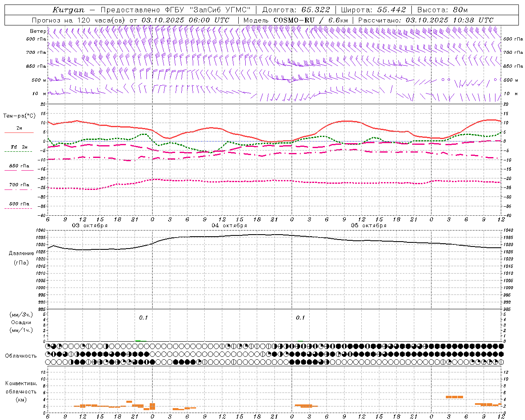Image resolution: width=525 pixels, height=420 pixels.
Task: Click the (км) unit label for convective clouds
Action: tap(21, 399)
